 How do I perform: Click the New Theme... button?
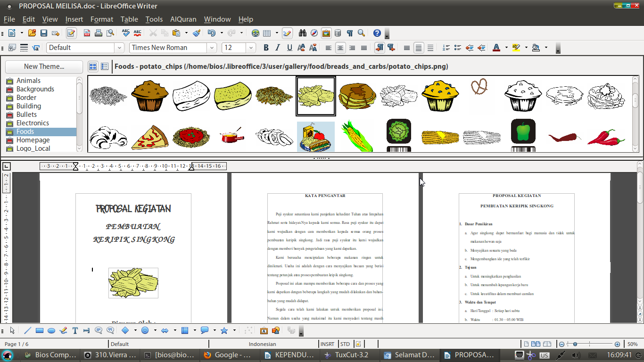point(44,66)
